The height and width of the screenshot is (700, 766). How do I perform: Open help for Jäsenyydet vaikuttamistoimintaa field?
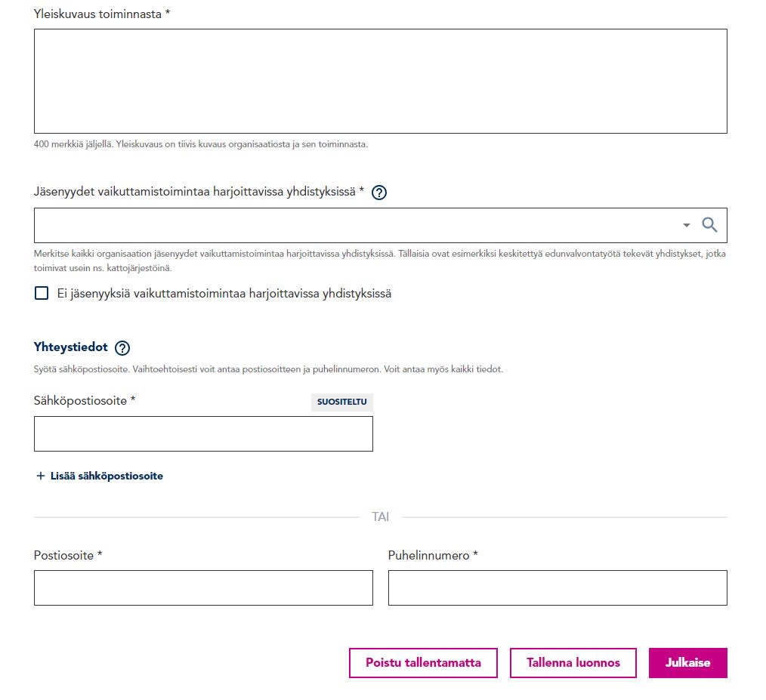pos(379,193)
